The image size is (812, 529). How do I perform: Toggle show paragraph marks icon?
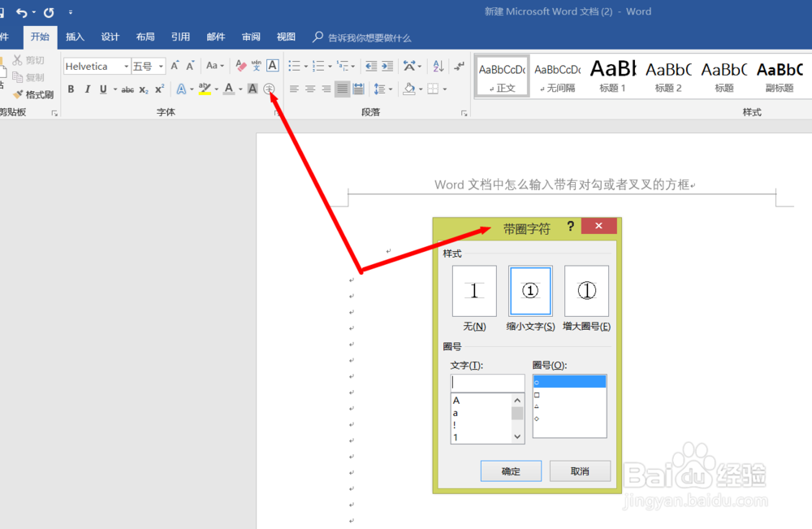[460, 67]
